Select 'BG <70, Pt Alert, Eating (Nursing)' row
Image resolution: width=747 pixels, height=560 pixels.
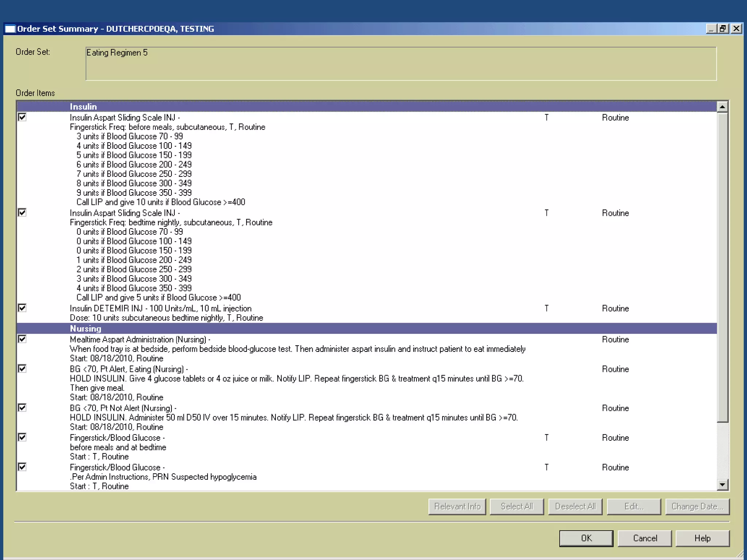pyautogui.click(x=129, y=369)
